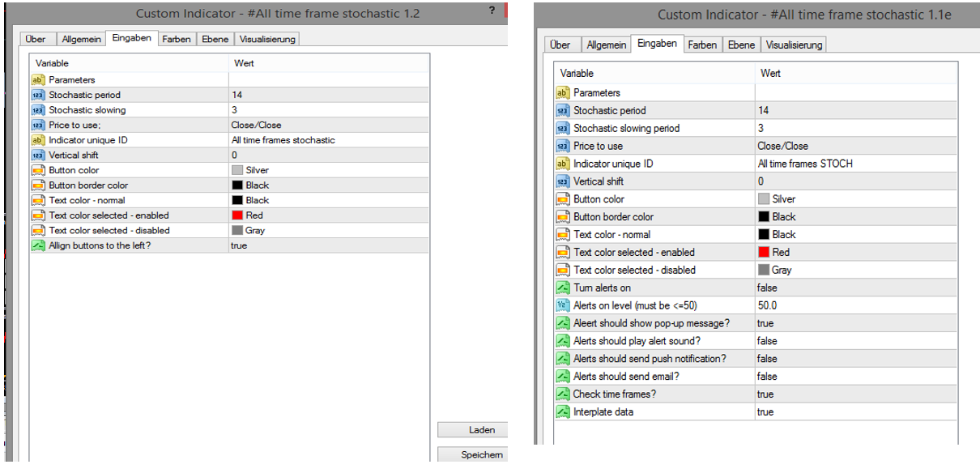Toggle Align buttons to the left value
Viewport: 980px width, 473px height.
[239, 245]
